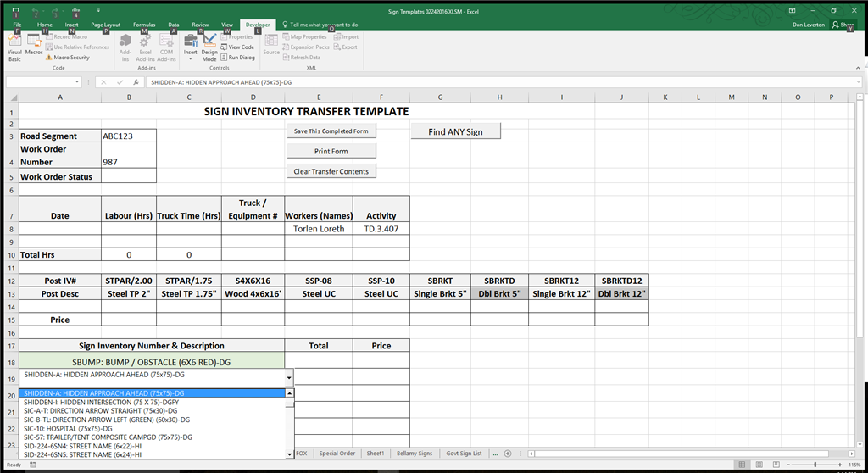Click the zoom slider handle
Image resolution: width=868 pixels, height=473 pixels.
pos(815,465)
